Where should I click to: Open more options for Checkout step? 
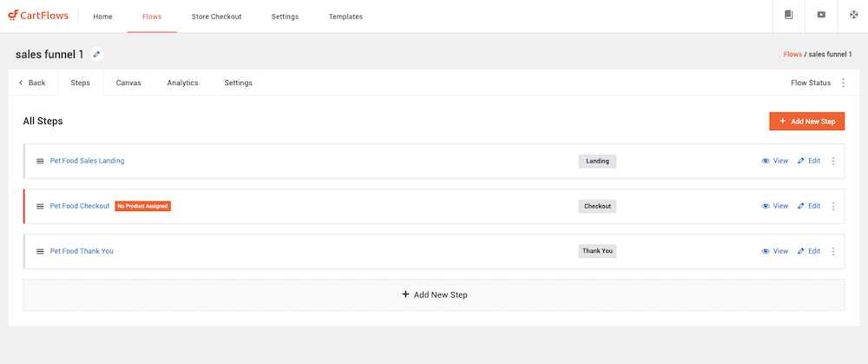pos(833,206)
